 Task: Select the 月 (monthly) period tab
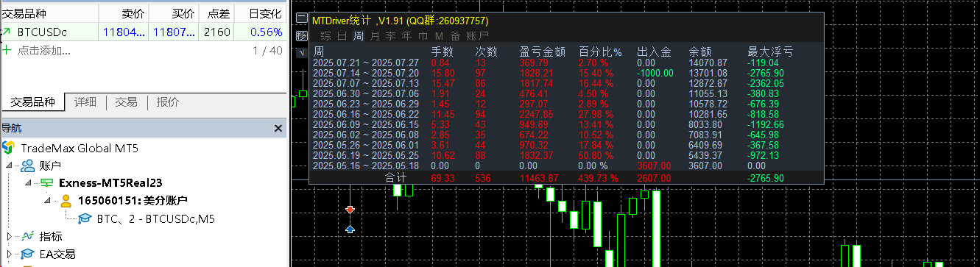pos(375,35)
